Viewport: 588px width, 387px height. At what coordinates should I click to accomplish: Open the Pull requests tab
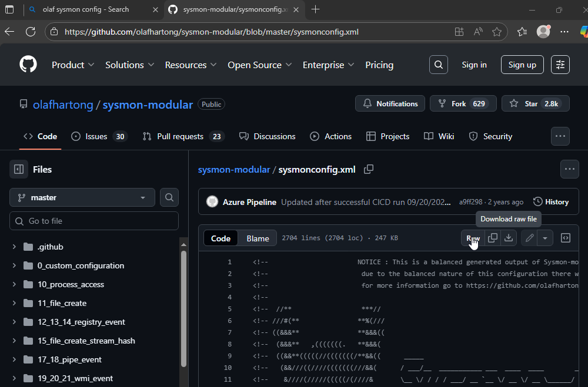point(183,136)
